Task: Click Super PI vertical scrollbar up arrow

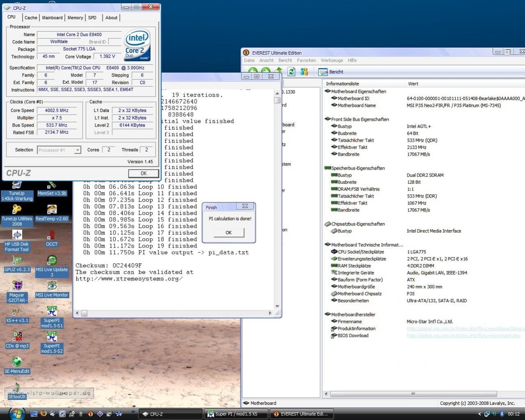Action: click(277, 93)
